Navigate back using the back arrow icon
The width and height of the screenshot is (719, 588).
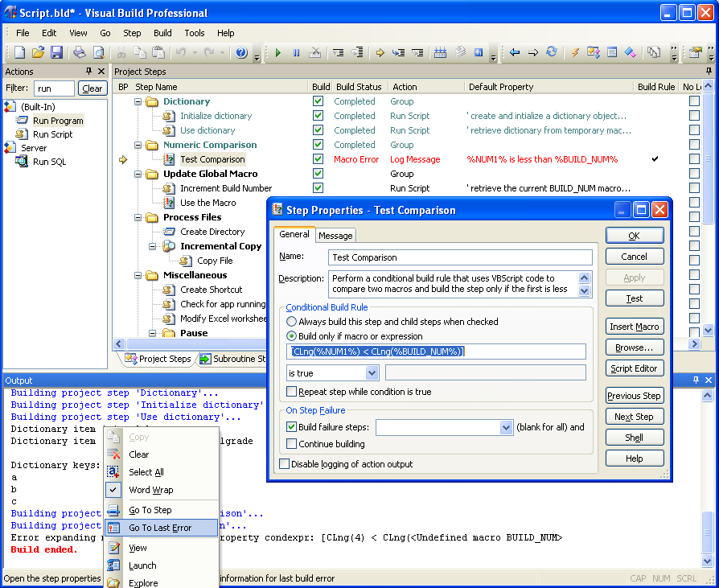pos(514,53)
